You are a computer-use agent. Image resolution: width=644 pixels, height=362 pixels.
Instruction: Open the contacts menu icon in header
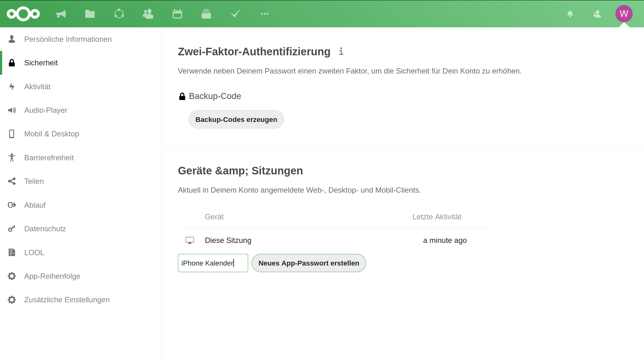[x=597, y=14]
